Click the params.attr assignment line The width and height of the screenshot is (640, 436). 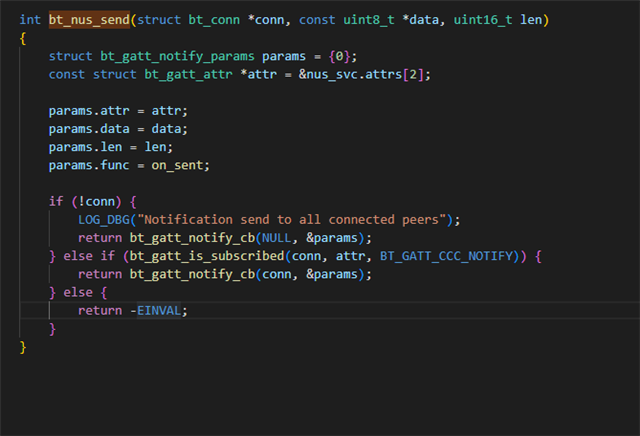coord(118,111)
